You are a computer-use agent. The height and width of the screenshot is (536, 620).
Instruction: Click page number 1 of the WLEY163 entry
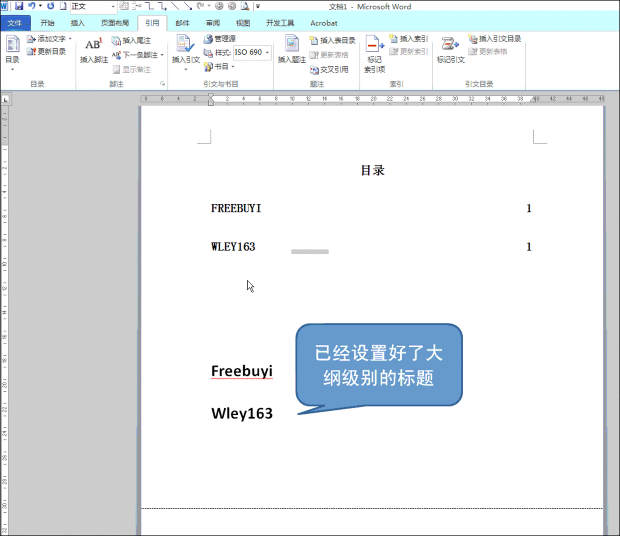[529, 247]
